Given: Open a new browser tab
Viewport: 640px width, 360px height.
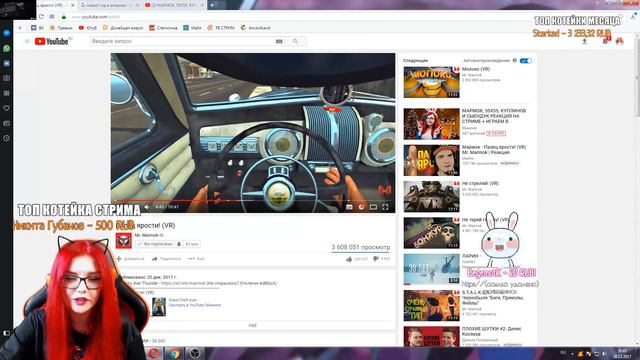Looking at the screenshot, I should click(x=212, y=5).
